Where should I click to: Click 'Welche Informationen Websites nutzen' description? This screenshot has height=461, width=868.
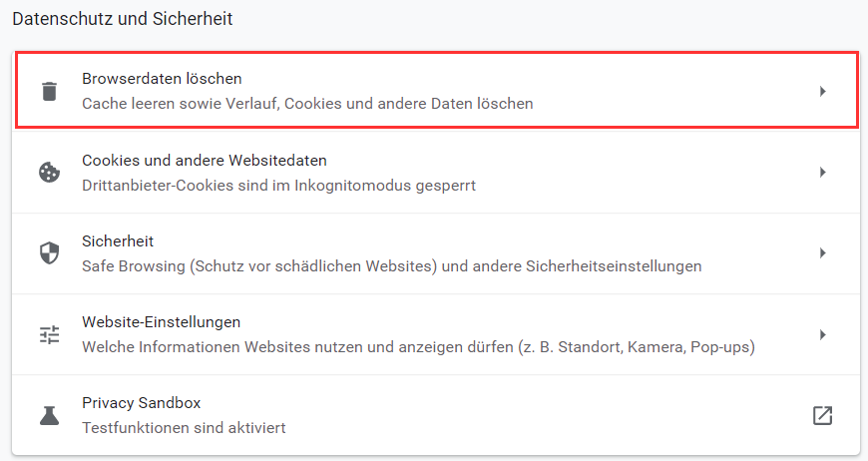tap(418, 347)
